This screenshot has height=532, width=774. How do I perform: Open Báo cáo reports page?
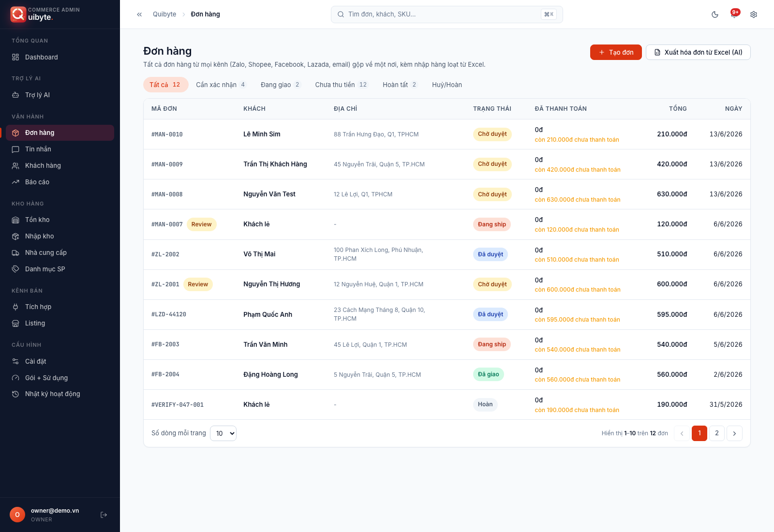pos(60,182)
